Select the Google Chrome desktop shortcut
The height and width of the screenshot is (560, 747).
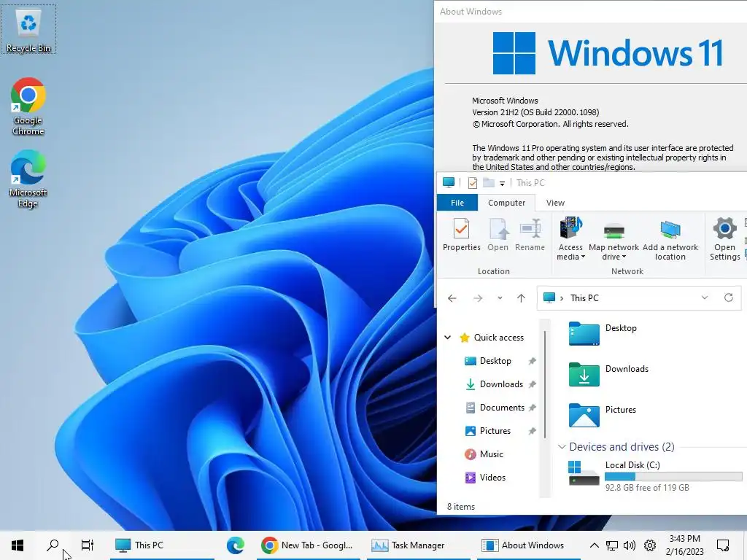coord(28,106)
